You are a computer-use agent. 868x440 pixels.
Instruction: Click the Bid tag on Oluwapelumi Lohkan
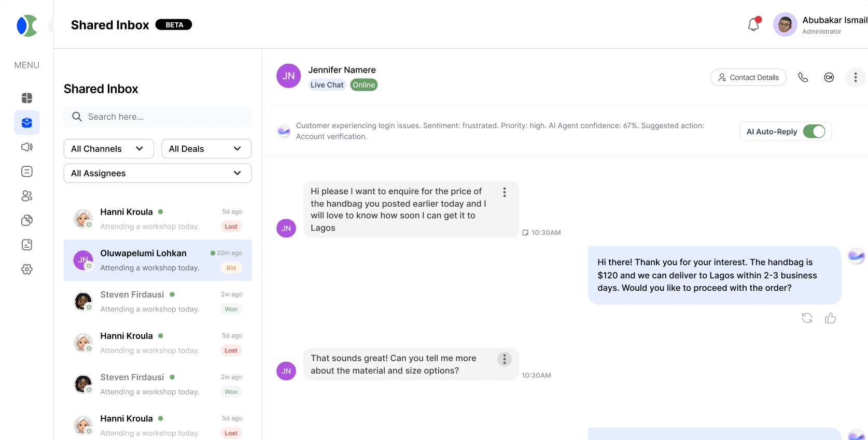[231, 268]
